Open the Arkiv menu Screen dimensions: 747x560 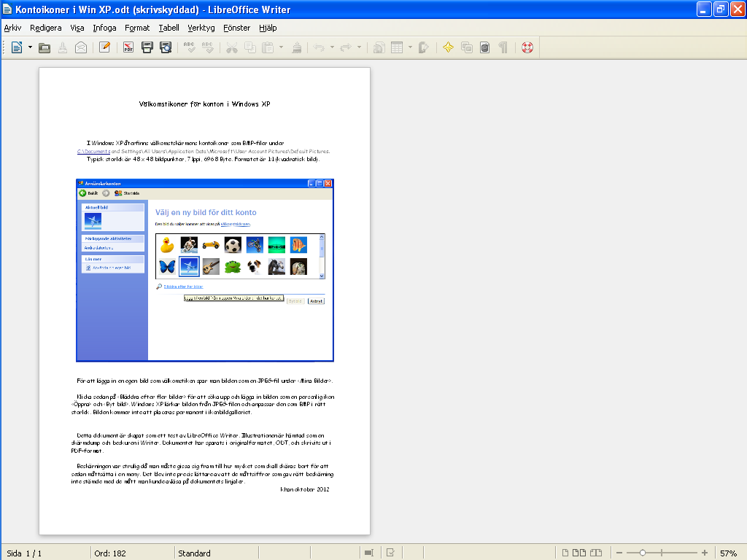point(12,28)
